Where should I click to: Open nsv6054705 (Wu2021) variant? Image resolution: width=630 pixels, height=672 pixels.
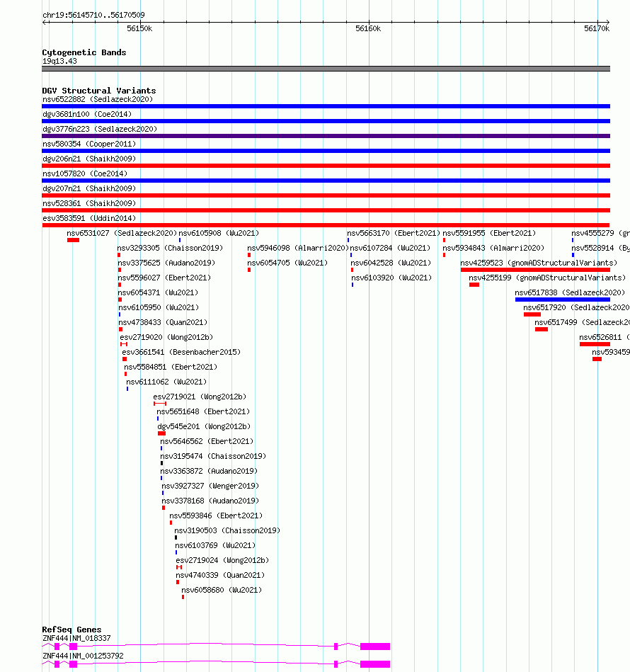coord(287,263)
